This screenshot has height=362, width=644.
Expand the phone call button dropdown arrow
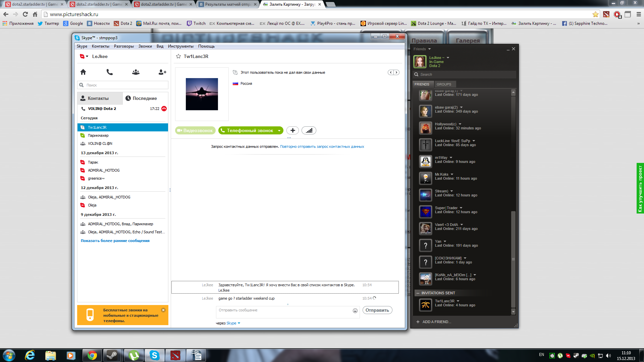[279, 131]
